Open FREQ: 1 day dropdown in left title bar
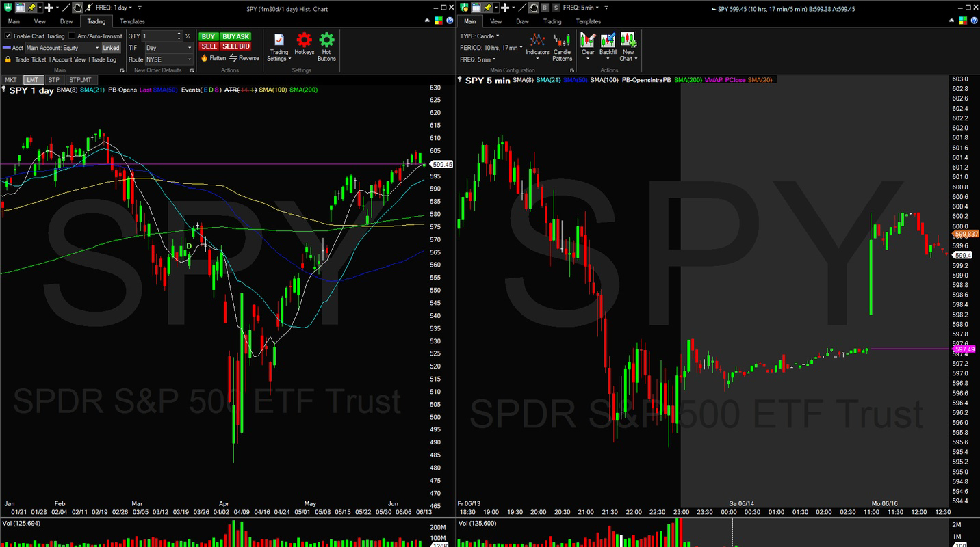Viewport: 980px width, 547px height. pyautogui.click(x=115, y=8)
